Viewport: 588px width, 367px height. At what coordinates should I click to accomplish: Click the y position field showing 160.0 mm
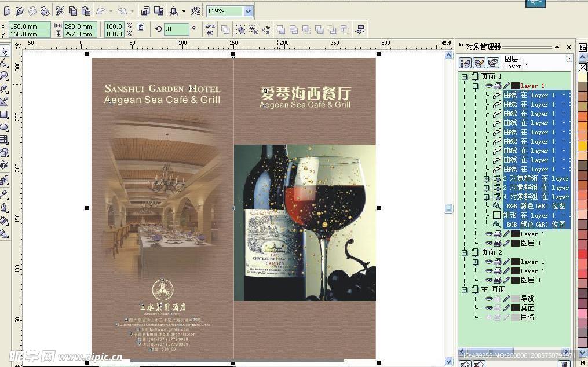point(30,34)
